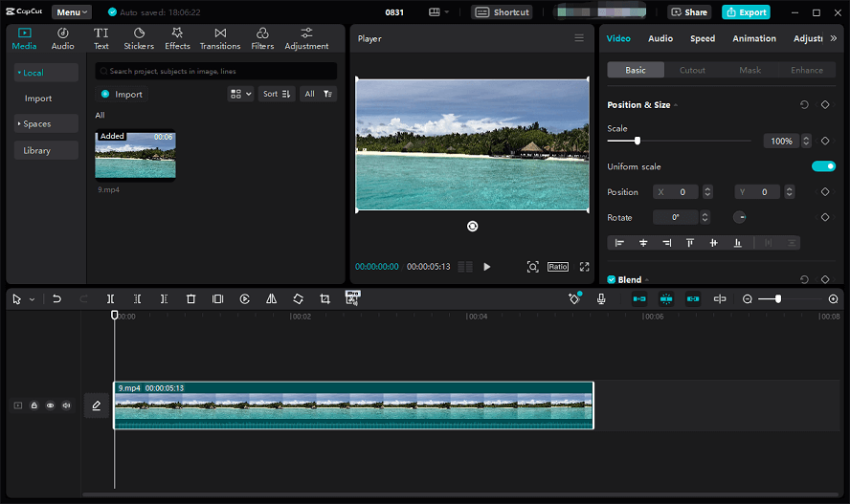The height and width of the screenshot is (504, 850).
Task: Switch to the Audio tab in top toolbar
Action: (x=63, y=39)
